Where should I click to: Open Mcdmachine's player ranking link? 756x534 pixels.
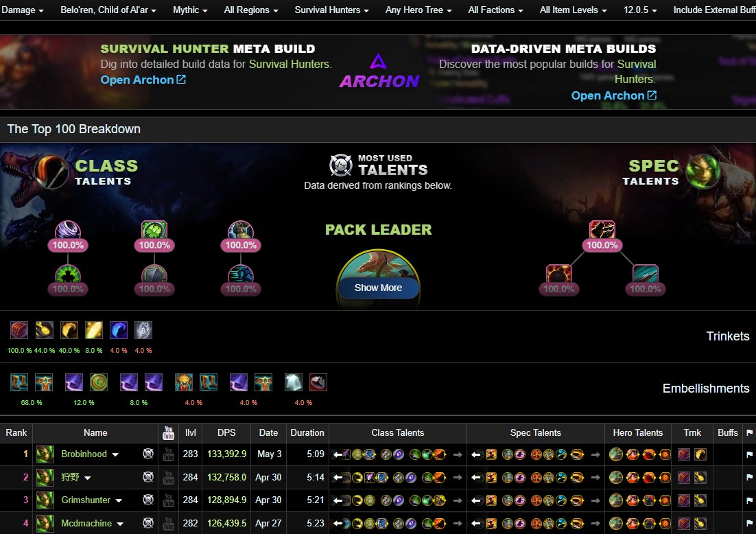tap(86, 524)
